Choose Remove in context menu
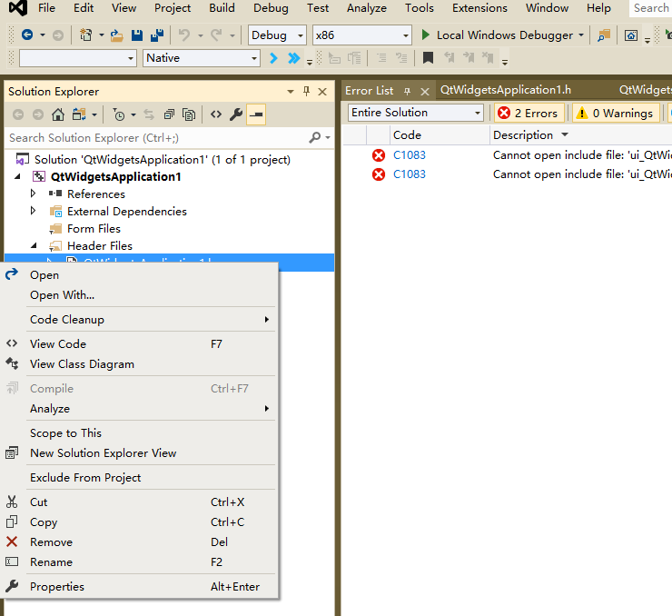This screenshot has height=616, width=672. tap(140, 541)
